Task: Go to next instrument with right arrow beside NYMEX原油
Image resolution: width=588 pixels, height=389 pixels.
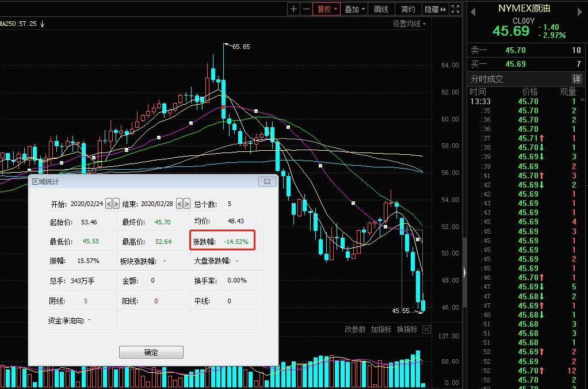Action: point(580,12)
